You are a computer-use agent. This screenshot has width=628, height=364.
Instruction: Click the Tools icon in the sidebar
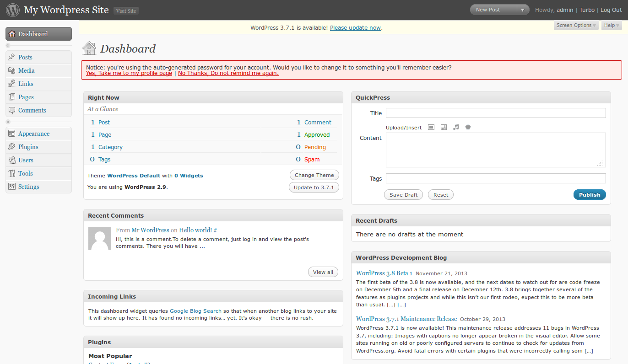click(x=11, y=173)
